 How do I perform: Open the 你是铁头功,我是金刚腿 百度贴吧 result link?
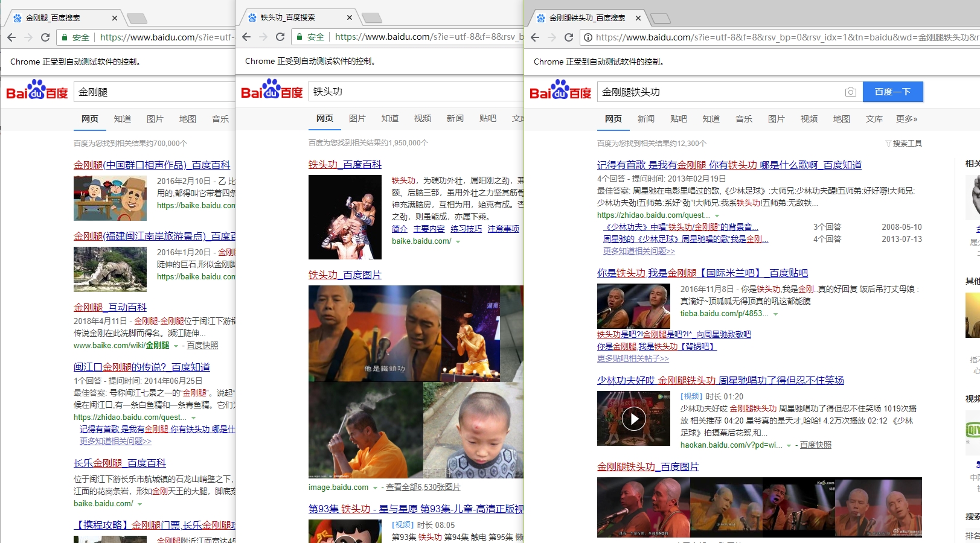pyautogui.click(x=702, y=273)
